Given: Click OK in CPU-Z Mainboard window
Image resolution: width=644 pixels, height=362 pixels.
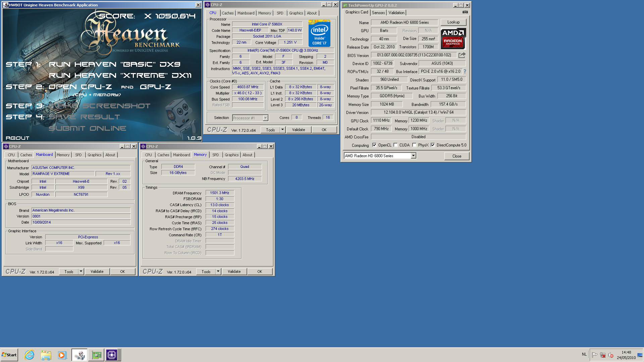Looking at the screenshot, I should click(122, 271).
